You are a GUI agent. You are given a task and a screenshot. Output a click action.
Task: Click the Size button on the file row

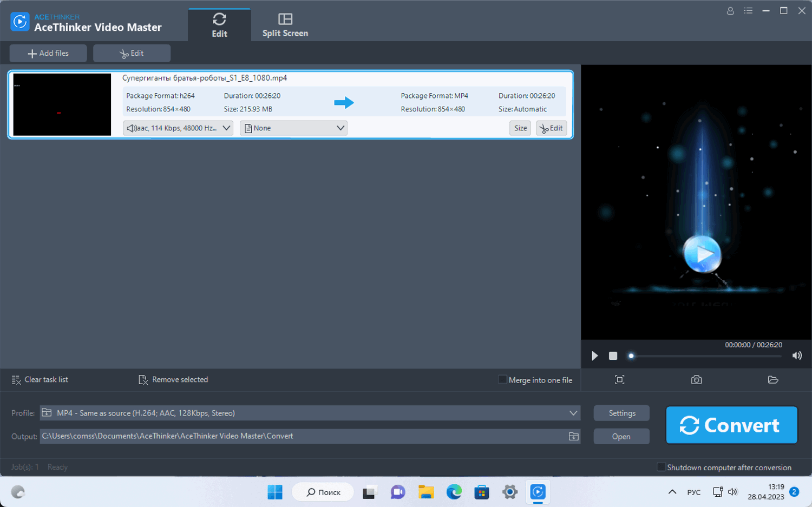(520, 128)
